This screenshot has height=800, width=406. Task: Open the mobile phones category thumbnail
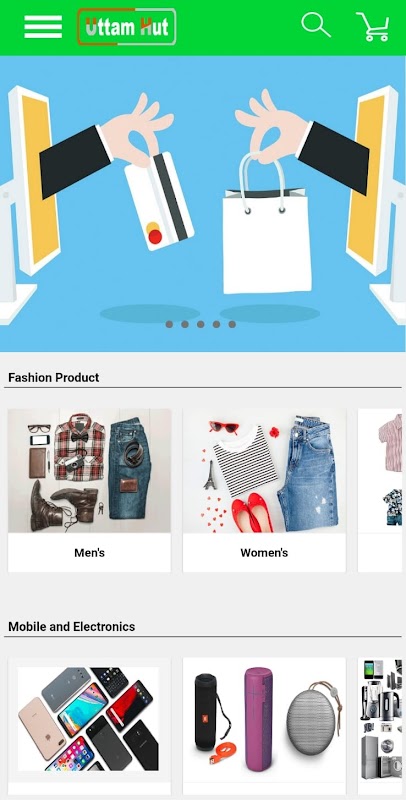89,719
